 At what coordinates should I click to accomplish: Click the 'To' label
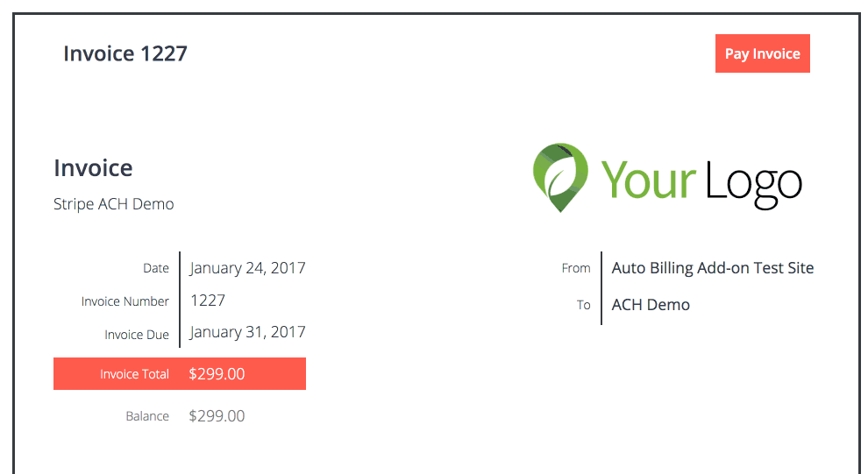click(584, 305)
